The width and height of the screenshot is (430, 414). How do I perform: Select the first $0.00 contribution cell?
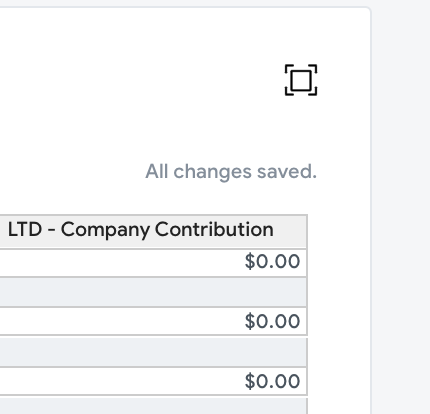click(153, 263)
